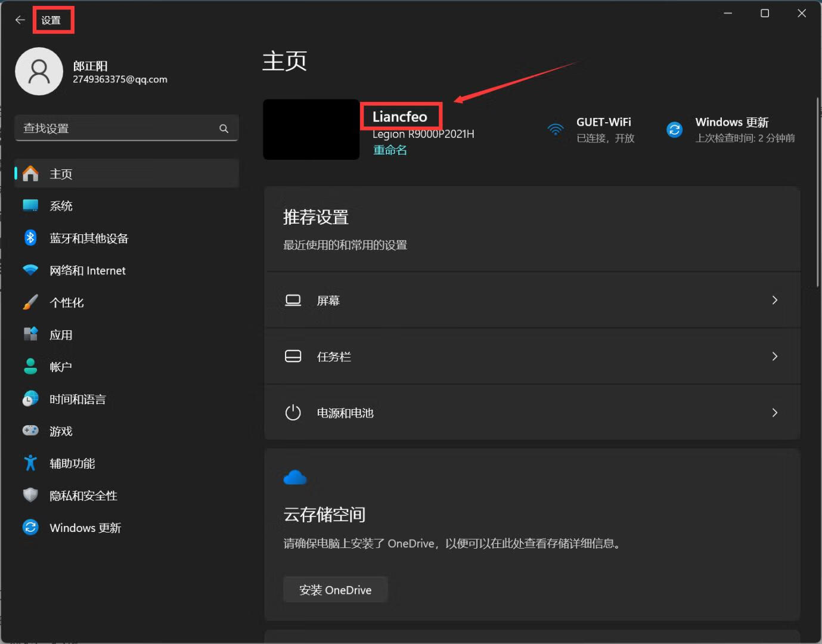
Task: Expand the 任务栏 (Taskbar) settings row
Action: point(532,356)
